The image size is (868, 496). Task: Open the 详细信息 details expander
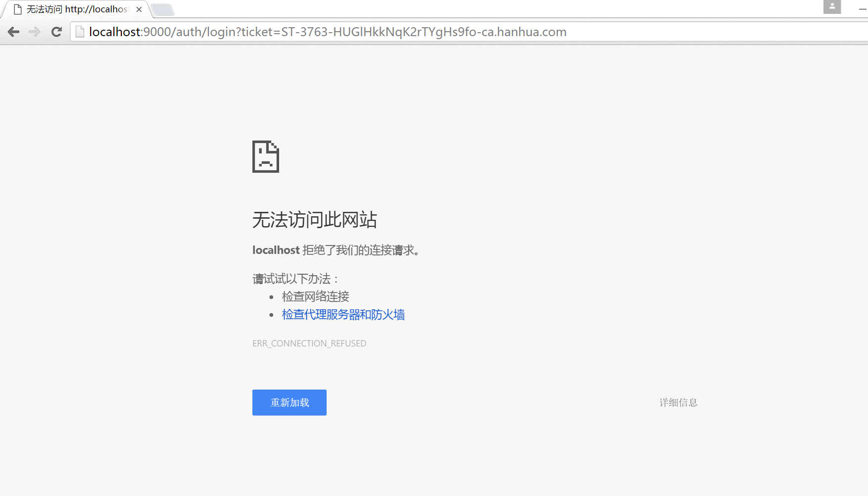pyautogui.click(x=678, y=402)
